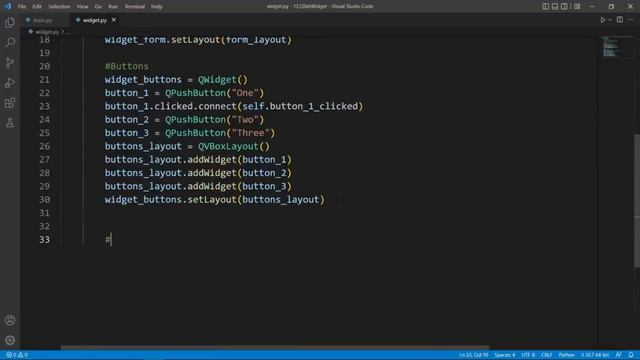Viewport: 640px width, 360px height.
Task: Close the widget.py tab
Action: 114,20
